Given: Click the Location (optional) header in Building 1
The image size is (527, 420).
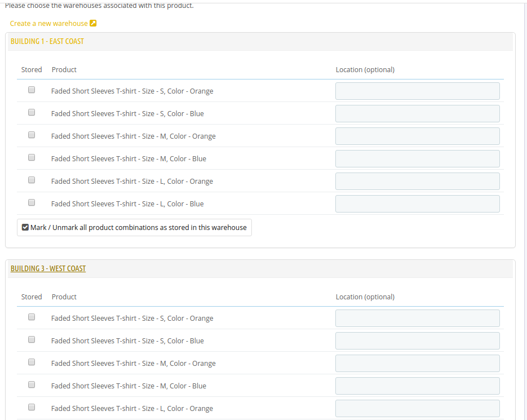Looking at the screenshot, I should click(365, 69).
